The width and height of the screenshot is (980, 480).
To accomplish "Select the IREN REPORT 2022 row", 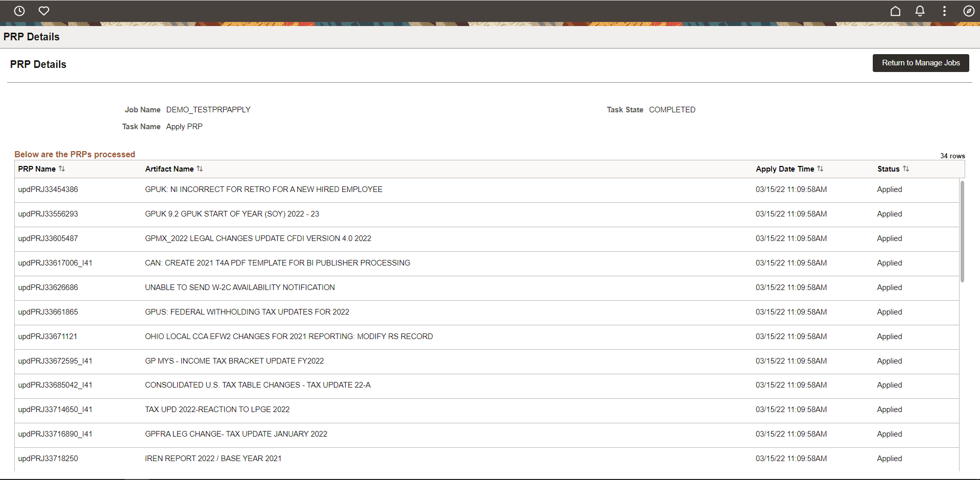I will 213,459.
